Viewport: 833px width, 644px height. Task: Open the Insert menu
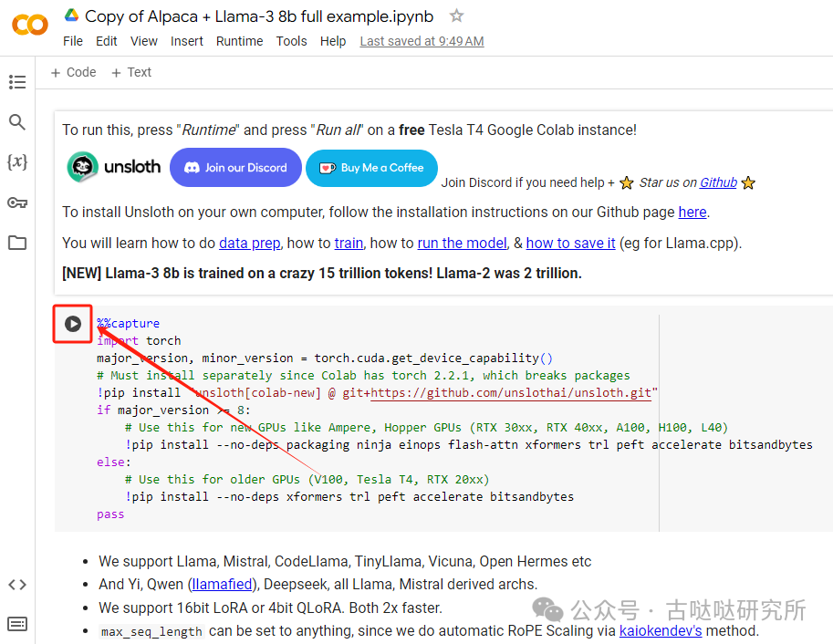(186, 41)
